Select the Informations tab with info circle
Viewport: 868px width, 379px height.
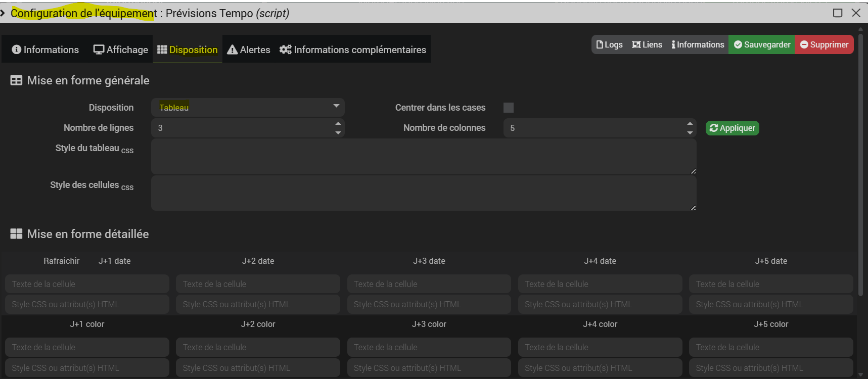(45, 50)
